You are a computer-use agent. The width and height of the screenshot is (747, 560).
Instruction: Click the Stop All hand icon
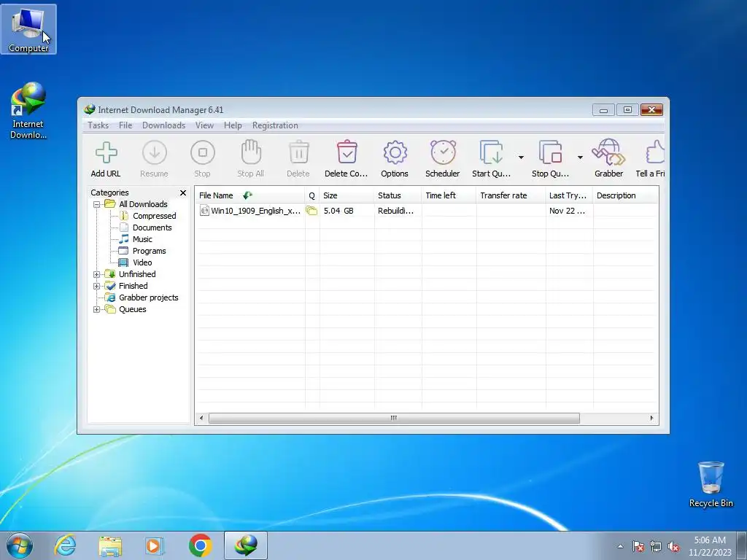pos(251,152)
